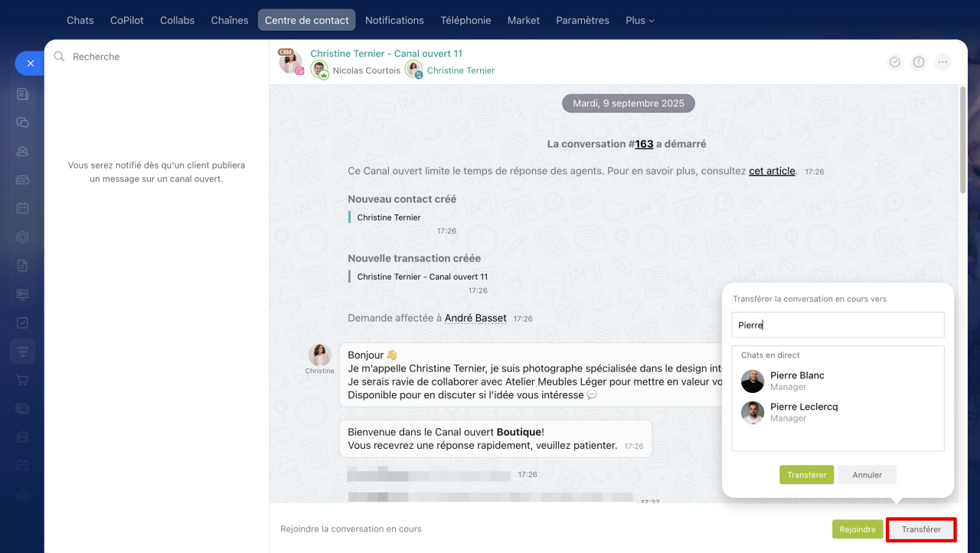
Task: Switch to the Téléphonie tab
Action: pyautogui.click(x=465, y=21)
